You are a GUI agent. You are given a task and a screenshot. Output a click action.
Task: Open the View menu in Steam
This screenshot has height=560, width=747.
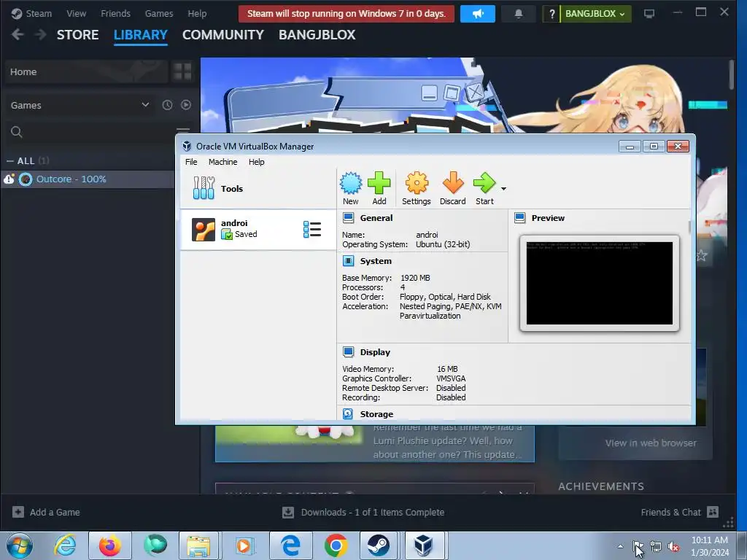coord(76,13)
